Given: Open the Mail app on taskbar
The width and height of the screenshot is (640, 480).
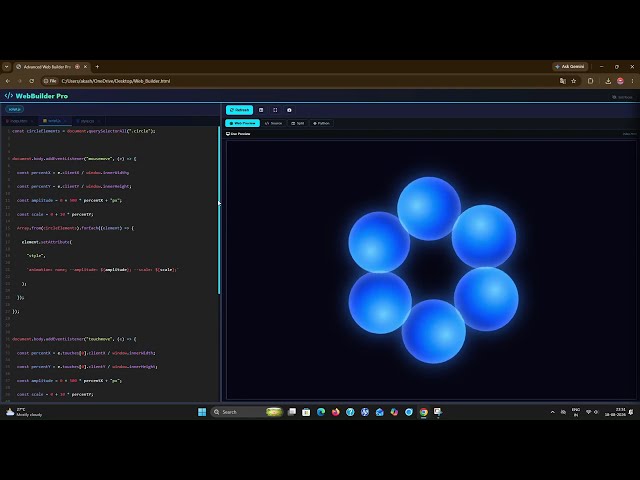Looking at the screenshot, I should tap(380, 412).
